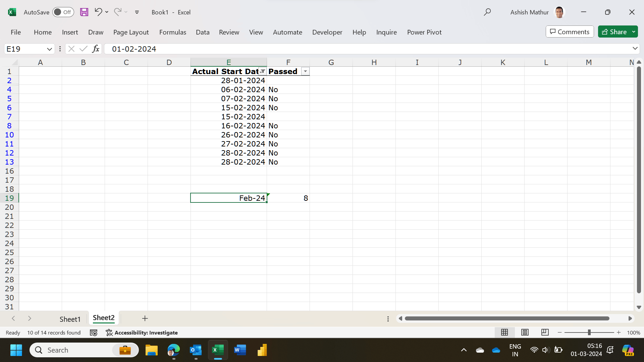Switch to Page Break Preview view icon

point(545,332)
